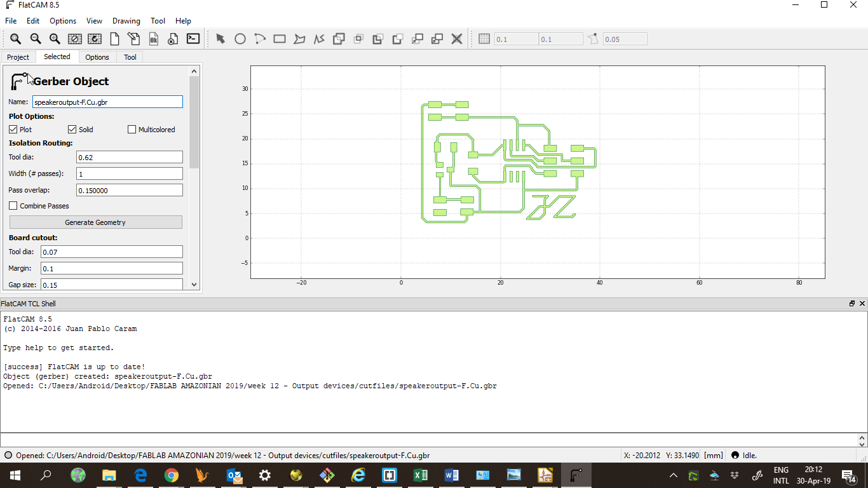Pick the Add Polygon drawing tool
The height and width of the screenshot is (488, 868).
coord(299,39)
